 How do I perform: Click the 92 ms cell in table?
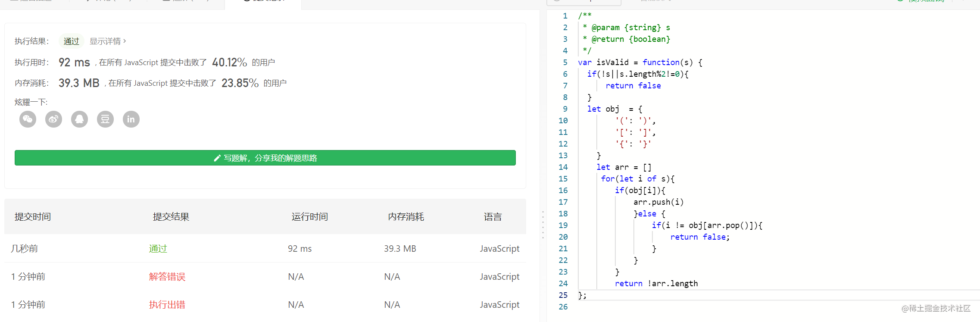click(300, 249)
